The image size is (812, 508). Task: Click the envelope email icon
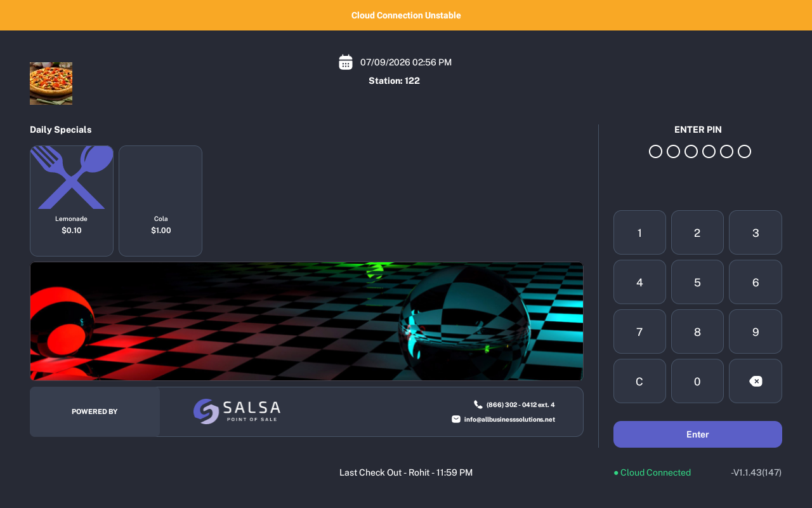pos(456,419)
